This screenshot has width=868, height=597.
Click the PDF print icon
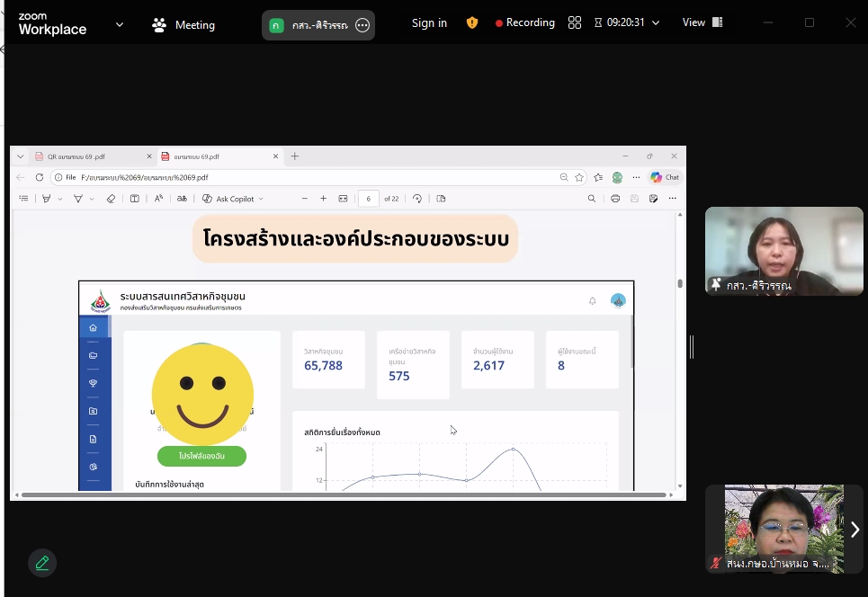coord(615,199)
